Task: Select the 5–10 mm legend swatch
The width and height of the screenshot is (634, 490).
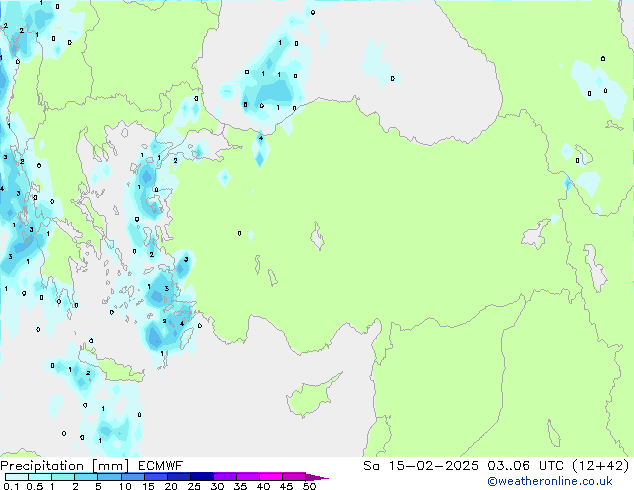Action: click(x=110, y=477)
